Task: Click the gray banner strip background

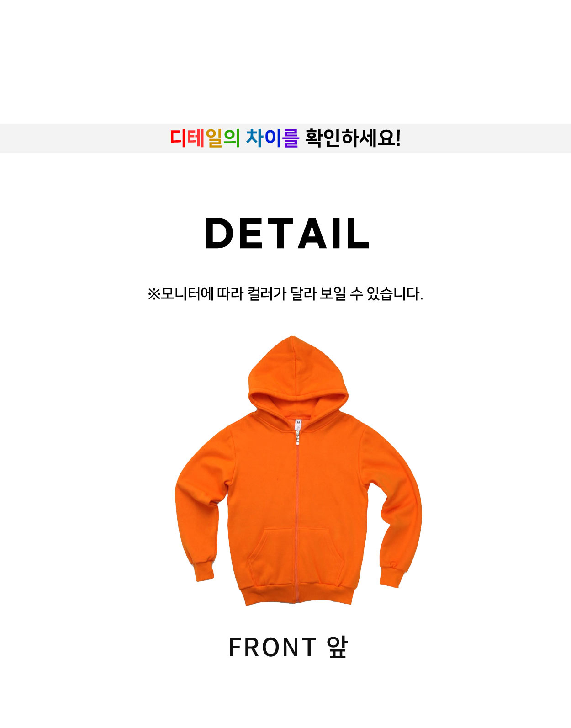Action: click(285, 138)
